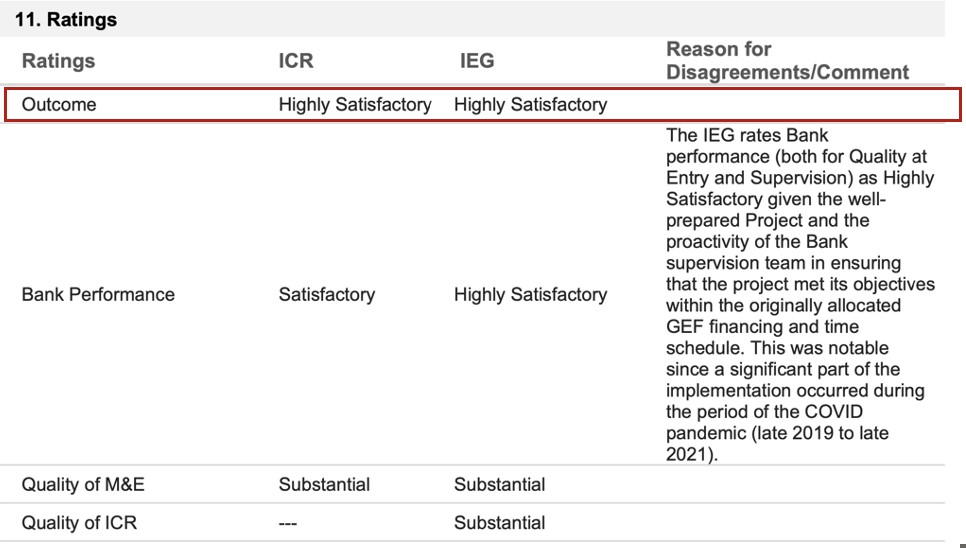
Task: Click the "11. Ratings" section heading
Action: [66, 19]
